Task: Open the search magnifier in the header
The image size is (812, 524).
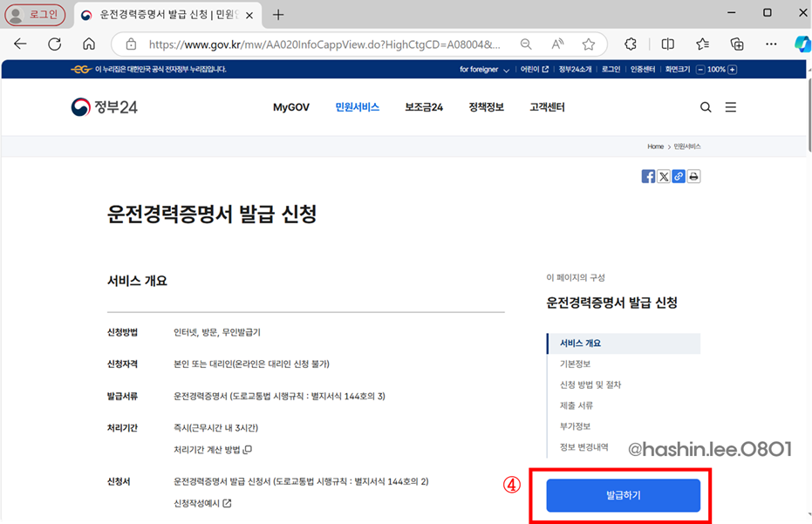Action: [x=706, y=106]
